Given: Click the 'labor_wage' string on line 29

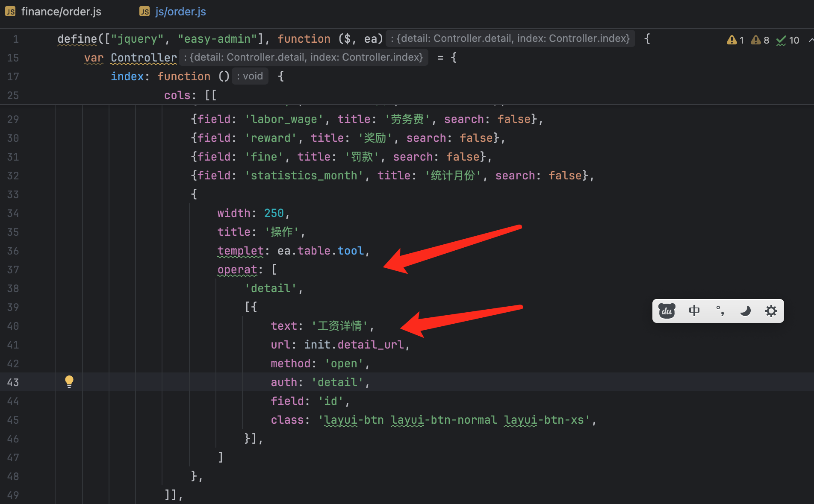Looking at the screenshot, I should pos(284,119).
